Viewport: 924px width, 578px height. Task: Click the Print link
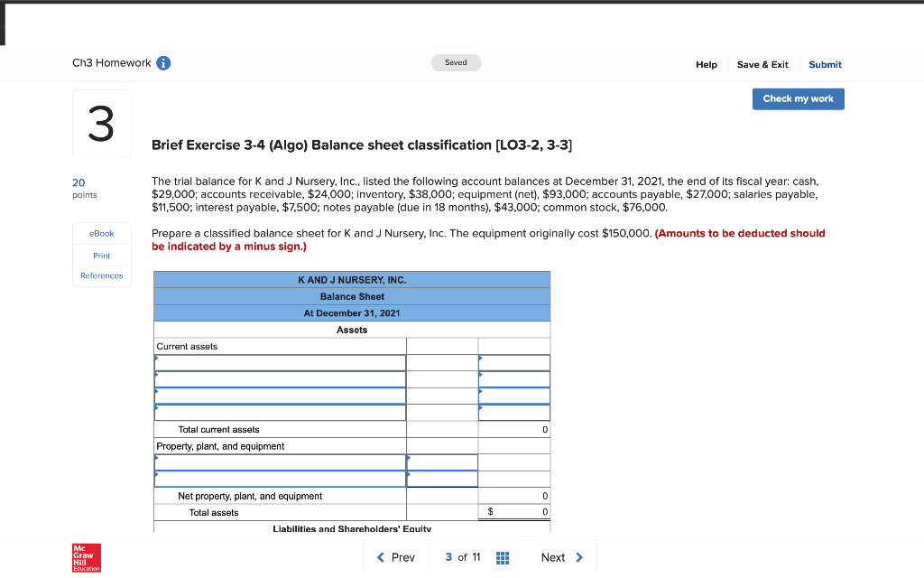click(101, 255)
